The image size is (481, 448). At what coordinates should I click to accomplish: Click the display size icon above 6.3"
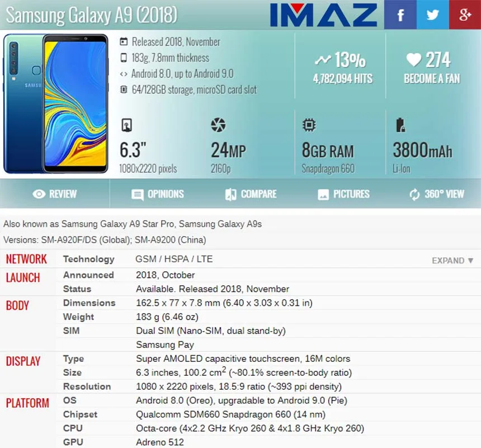tap(127, 125)
